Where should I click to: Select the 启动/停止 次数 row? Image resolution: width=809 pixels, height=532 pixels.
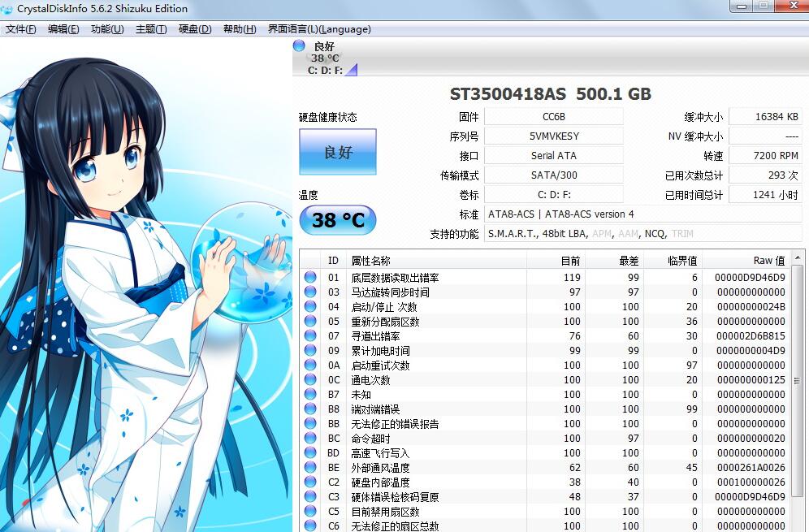(545, 306)
